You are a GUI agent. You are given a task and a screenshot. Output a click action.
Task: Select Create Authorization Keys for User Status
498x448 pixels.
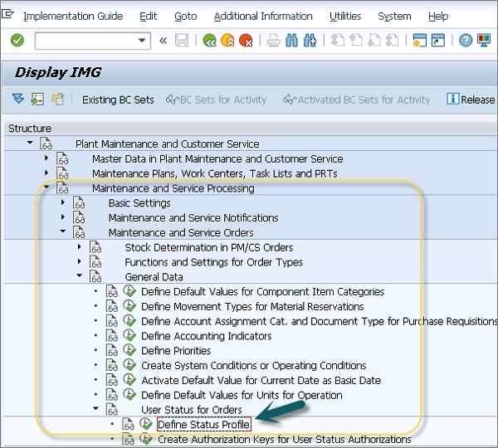pyautogui.click(x=284, y=440)
